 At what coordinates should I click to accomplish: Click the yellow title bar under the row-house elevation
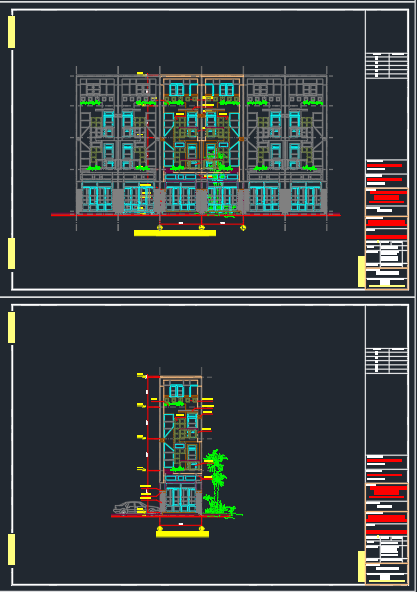pos(175,233)
